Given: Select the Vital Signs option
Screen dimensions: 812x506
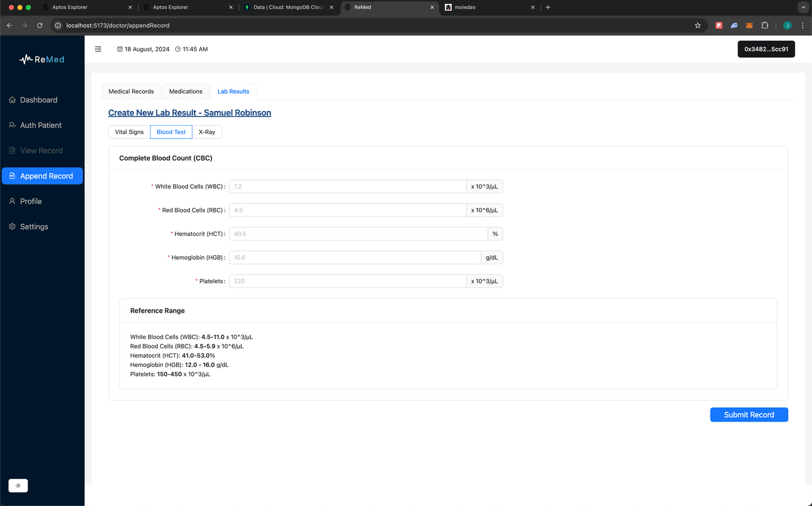Looking at the screenshot, I should 129,132.
